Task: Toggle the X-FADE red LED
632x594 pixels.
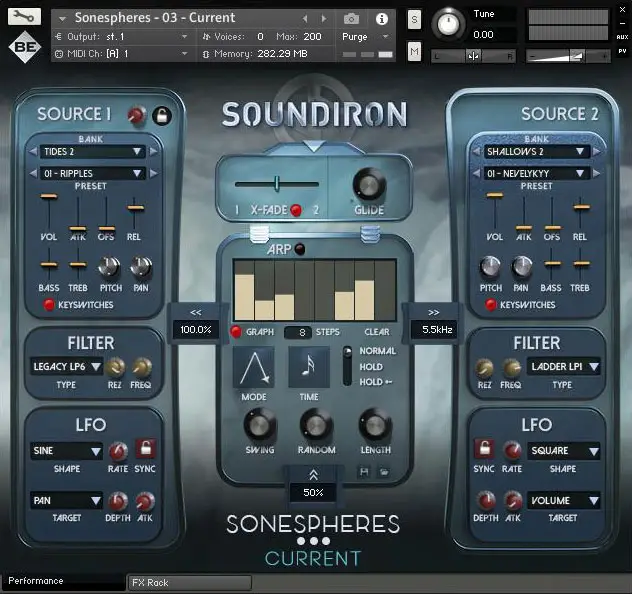Action: pyautogui.click(x=296, y=210)
